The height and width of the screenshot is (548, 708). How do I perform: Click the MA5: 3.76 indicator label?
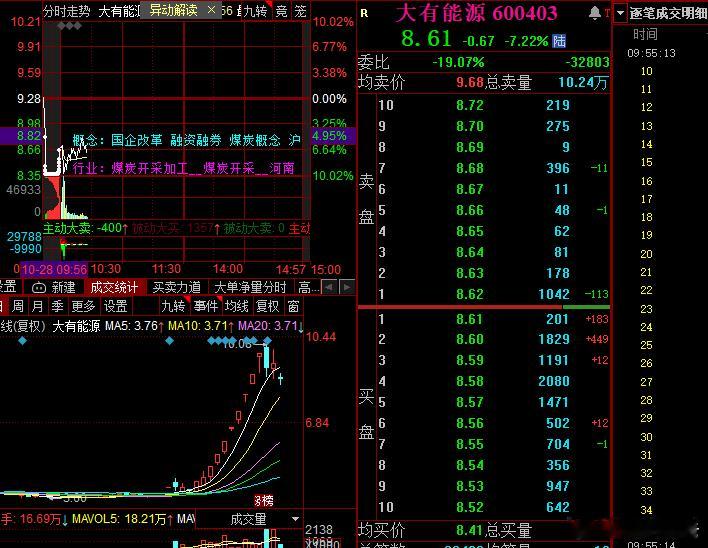coord(134,325)
